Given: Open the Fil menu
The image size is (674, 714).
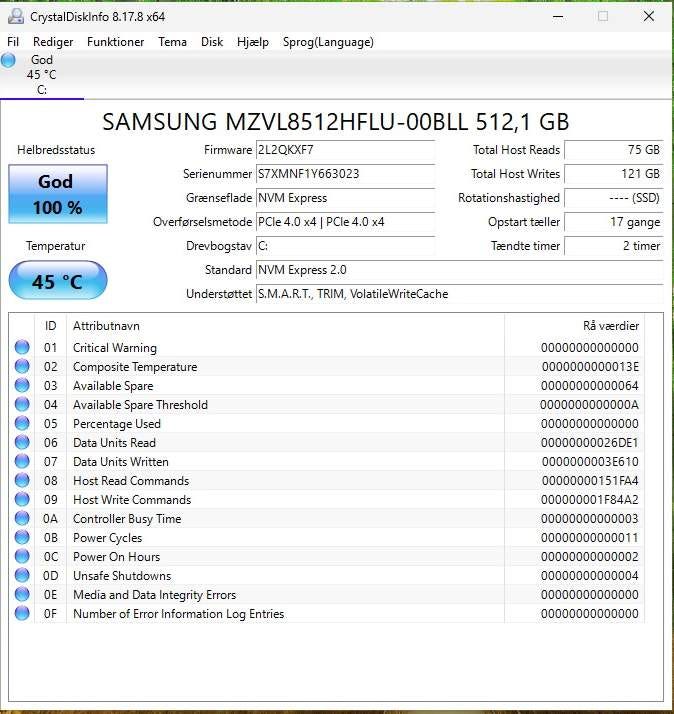Looking at the screenshot, I should click(13, 42).
